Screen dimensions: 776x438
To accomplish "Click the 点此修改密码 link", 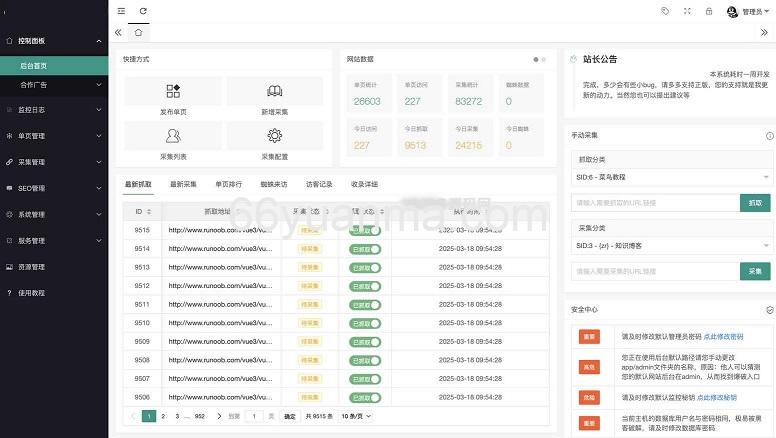I will (723, 337).
